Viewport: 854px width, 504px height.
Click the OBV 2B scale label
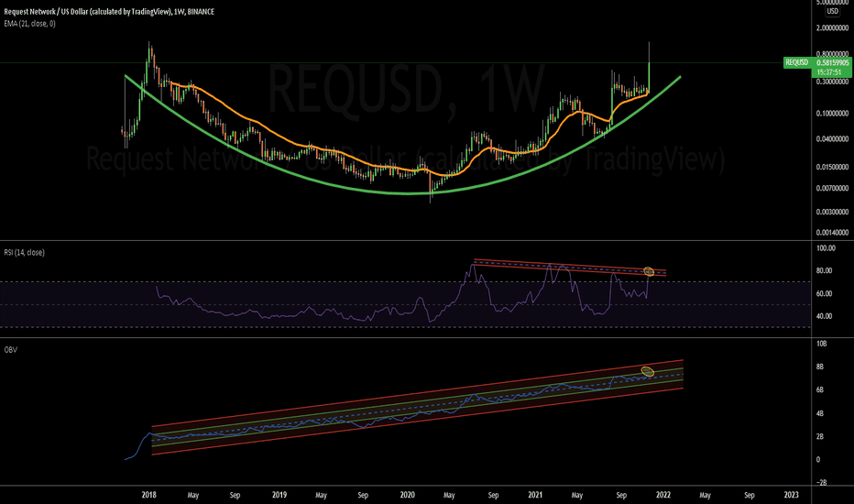[820, 437]
